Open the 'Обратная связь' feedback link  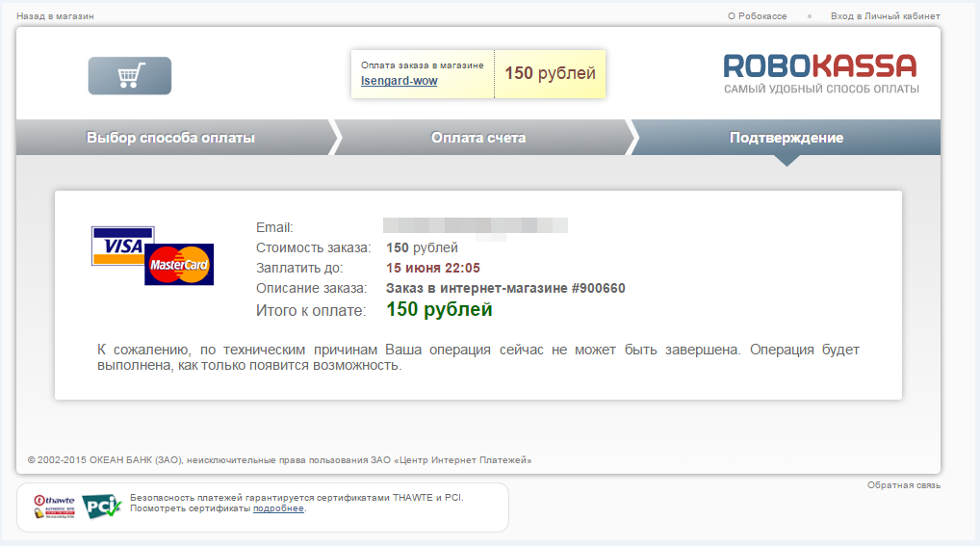(903, 485)
